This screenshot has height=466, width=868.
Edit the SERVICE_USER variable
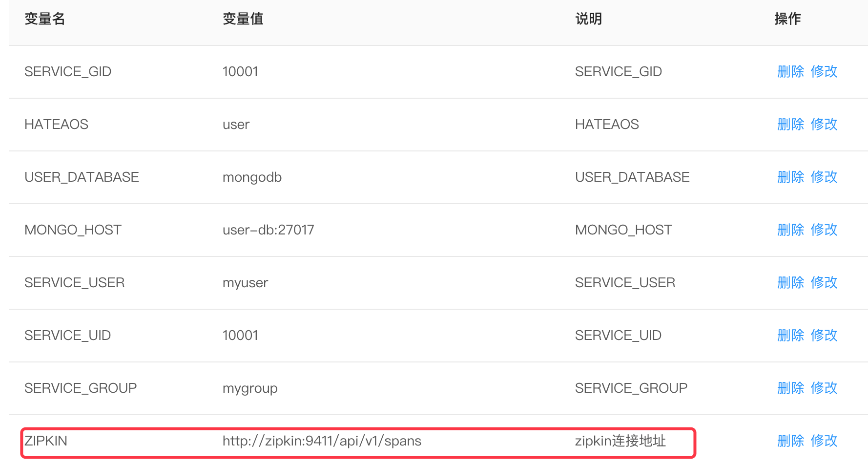point(824,282)
